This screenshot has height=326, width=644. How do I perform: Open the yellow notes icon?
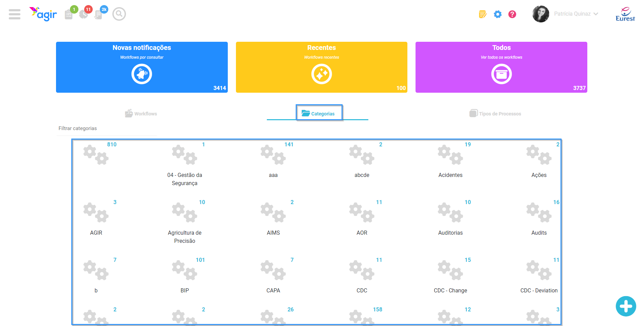click(x=483, y=14)
